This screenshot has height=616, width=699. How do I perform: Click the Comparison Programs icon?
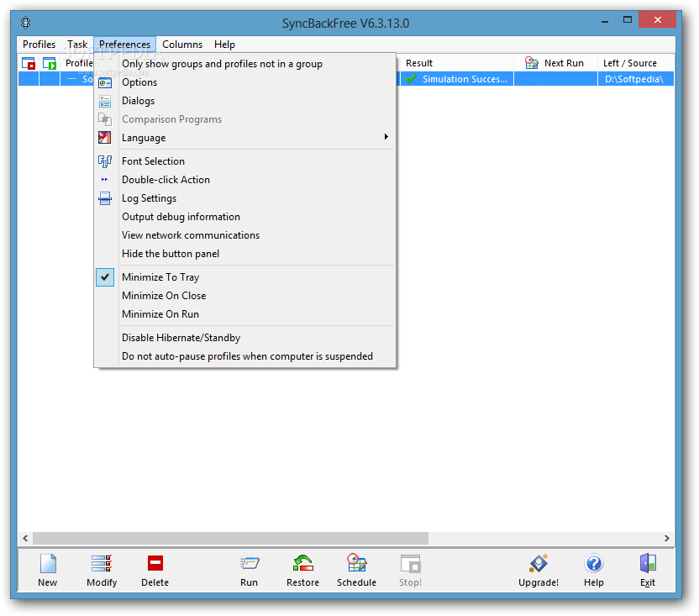(x=105, y=119)
